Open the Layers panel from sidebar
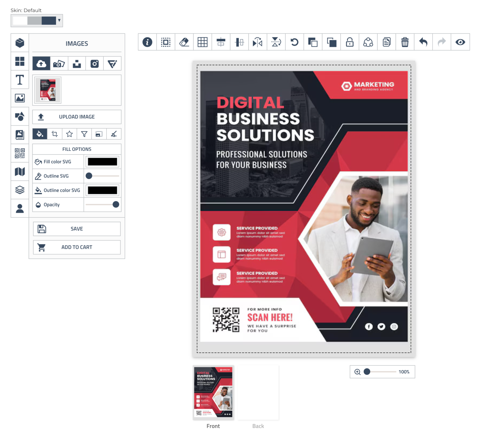The image size is (480, 448). [x=20, y=190]
